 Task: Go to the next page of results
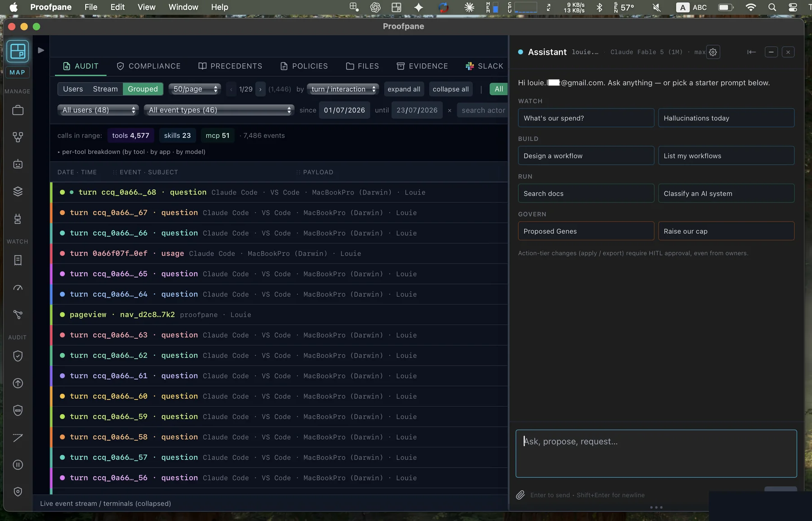coord(260,89)
